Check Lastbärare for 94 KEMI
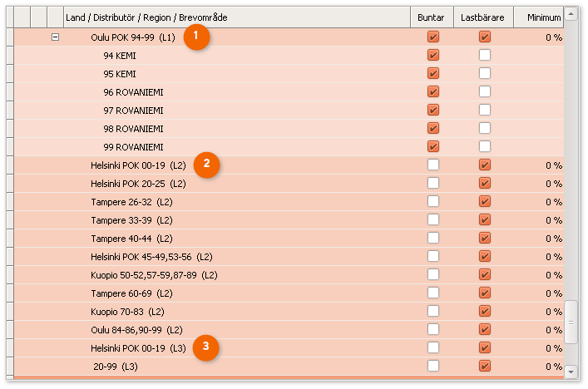Screen dimensions: 588x389 [x=485, y=55]
